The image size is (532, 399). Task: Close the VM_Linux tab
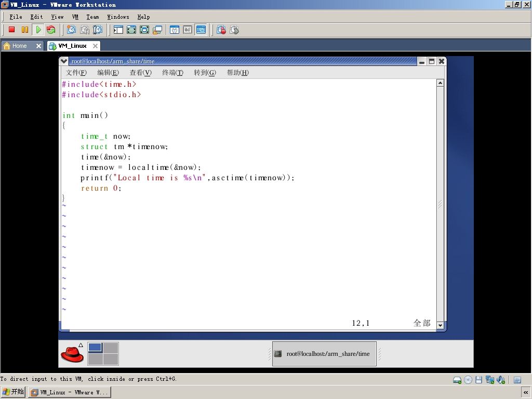(x=96, y=46)
